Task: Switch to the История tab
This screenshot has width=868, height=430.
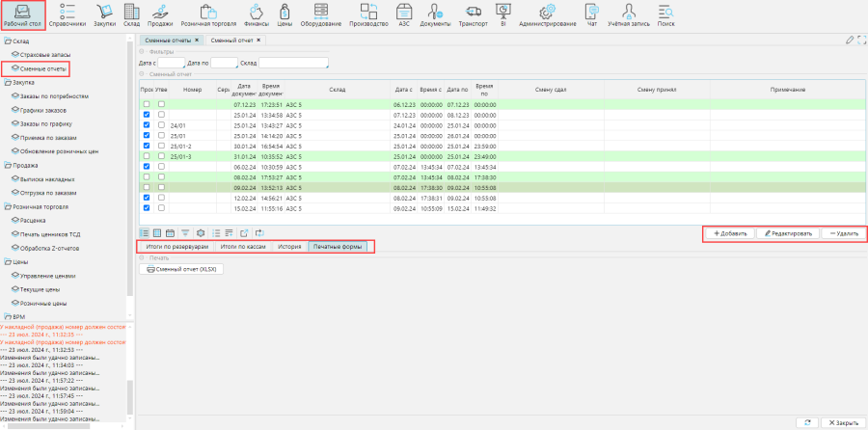Action: click(x=290, y=248)
